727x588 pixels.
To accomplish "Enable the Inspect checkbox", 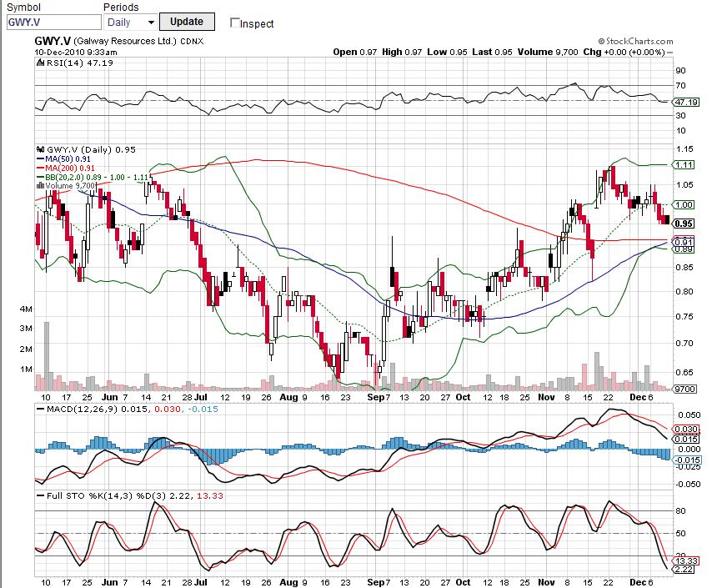I will click(x=235, y=23).
